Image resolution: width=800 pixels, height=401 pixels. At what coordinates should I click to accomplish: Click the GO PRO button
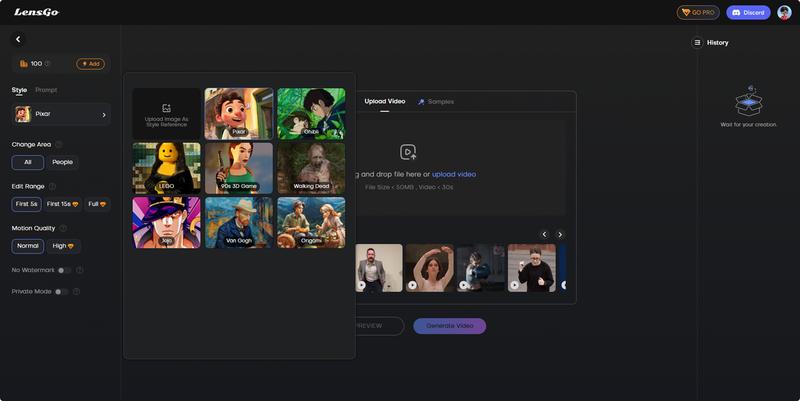pyautogui.click(x=698, y=12)
